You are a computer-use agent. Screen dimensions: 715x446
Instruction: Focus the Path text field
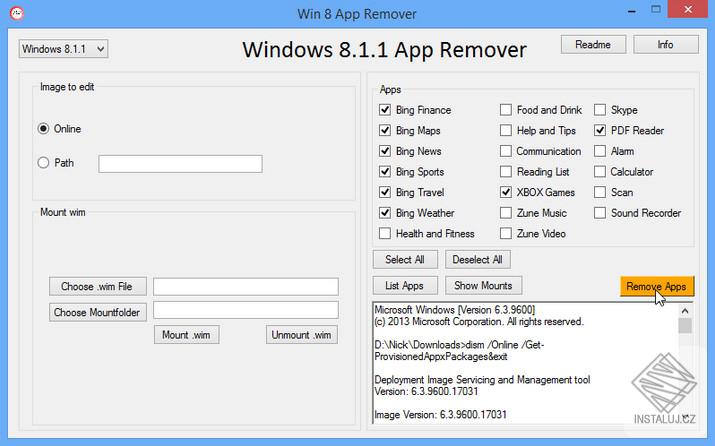(180, 164)
